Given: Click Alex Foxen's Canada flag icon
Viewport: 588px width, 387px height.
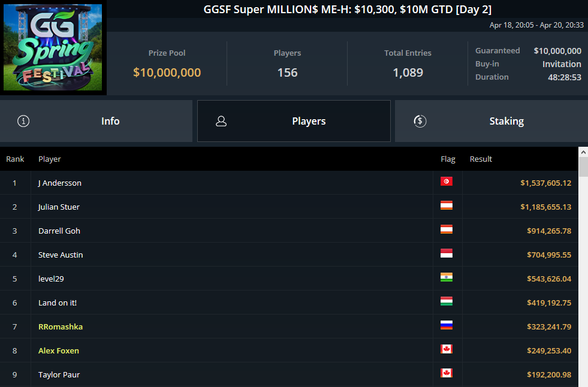Looking at the screenshot, I should tap(447, 349).
